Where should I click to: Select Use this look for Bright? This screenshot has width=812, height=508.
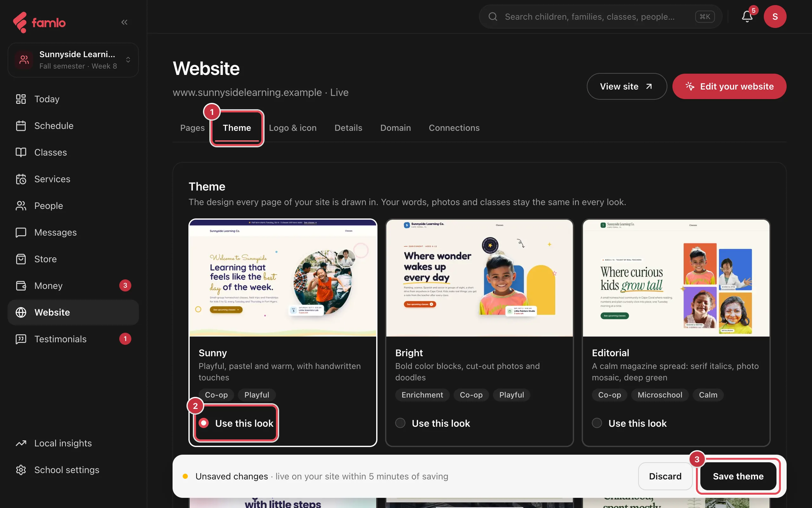(x=433, y=423)
